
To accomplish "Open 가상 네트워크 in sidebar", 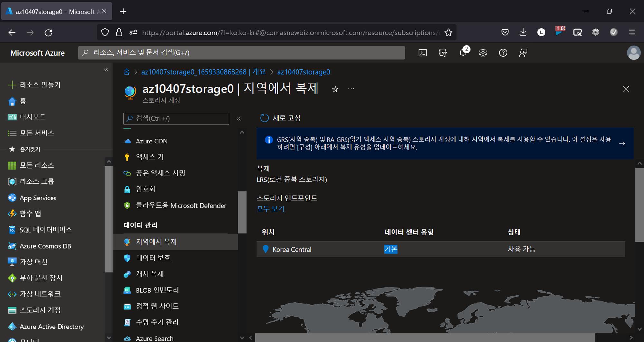I will pos(34,294).
